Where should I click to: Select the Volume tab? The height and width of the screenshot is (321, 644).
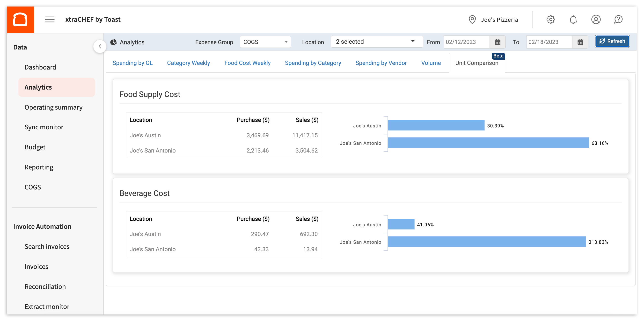pyautogui.click(x=431, y=63)
